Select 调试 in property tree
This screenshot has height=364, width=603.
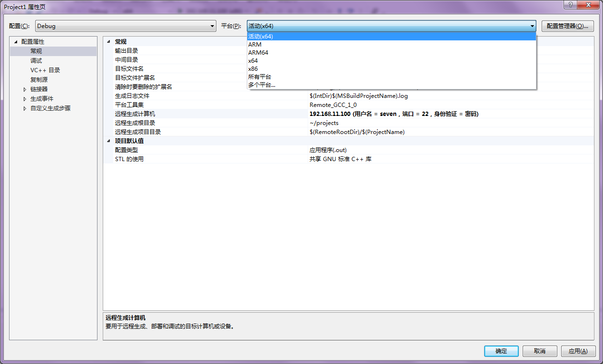point(36,61)
